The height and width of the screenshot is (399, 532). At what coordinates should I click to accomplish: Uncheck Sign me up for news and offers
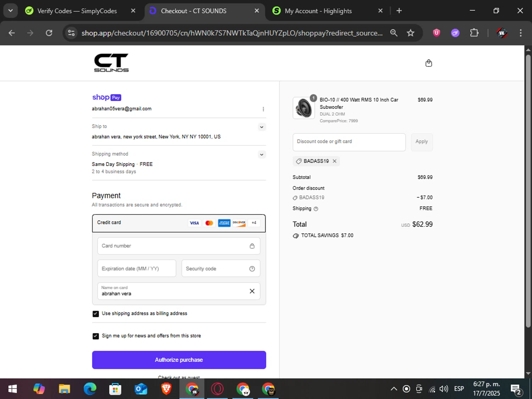tap(95, 336)
